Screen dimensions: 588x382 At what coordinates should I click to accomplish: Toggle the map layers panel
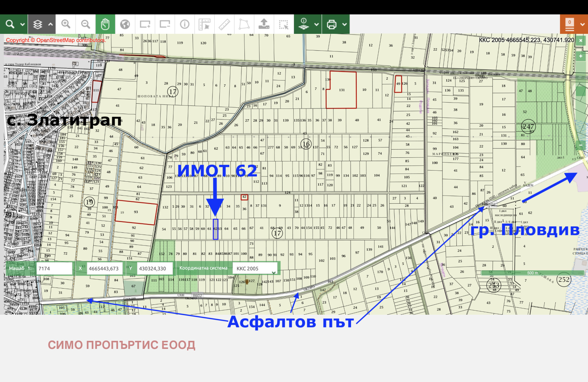38,25
